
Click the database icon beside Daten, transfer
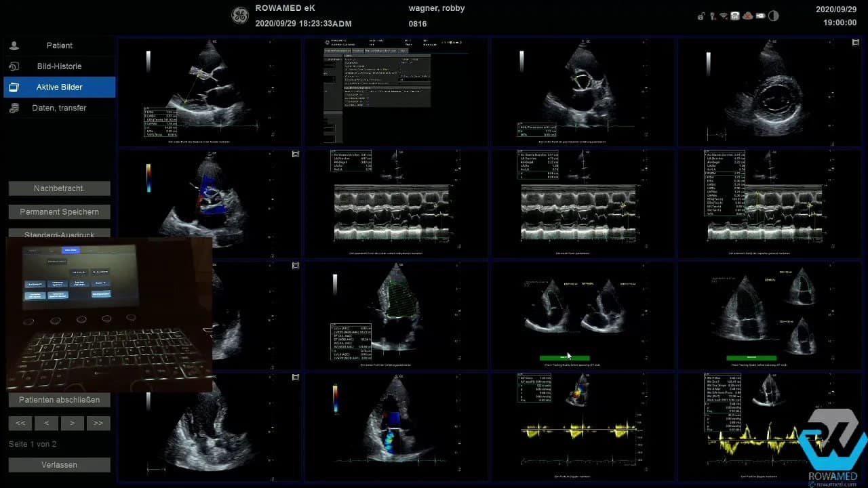pos(14,108)
